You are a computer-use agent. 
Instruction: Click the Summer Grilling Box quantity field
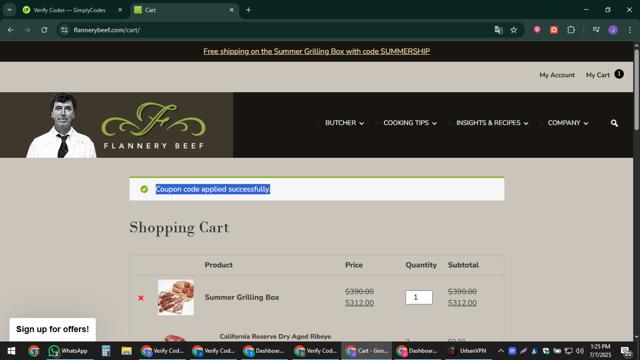[419, 297]
